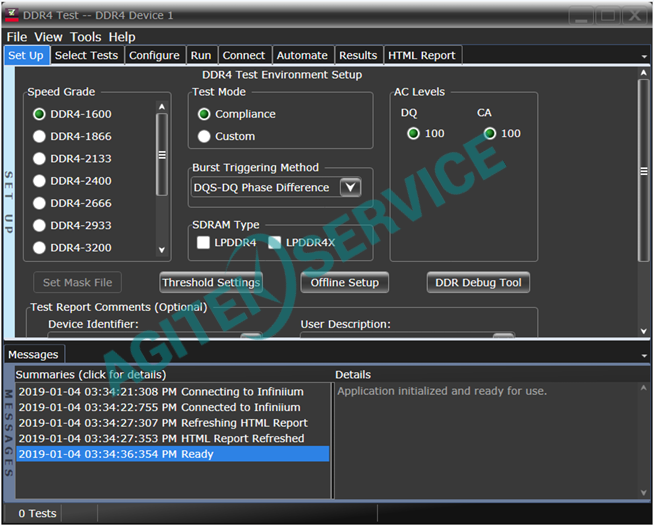Click the Set Mask File button
This screenshot has width=654, height=525.
click(78, 282)
